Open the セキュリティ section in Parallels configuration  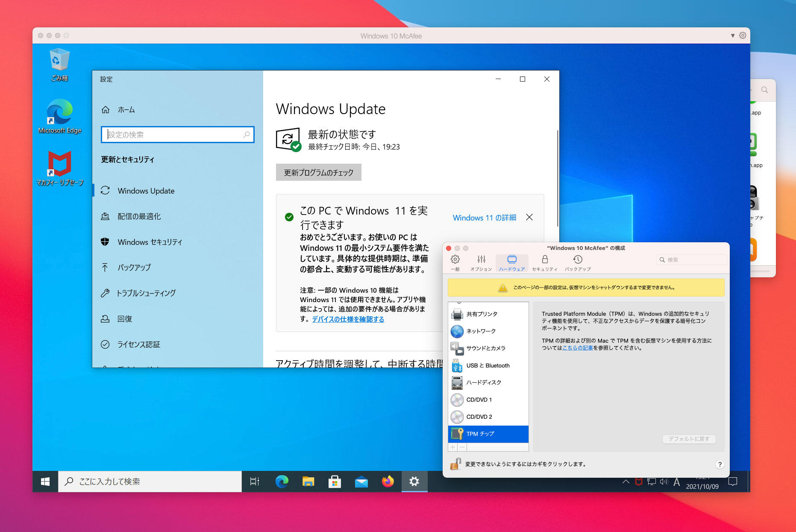pyautogui.click(x=544, y=262)
